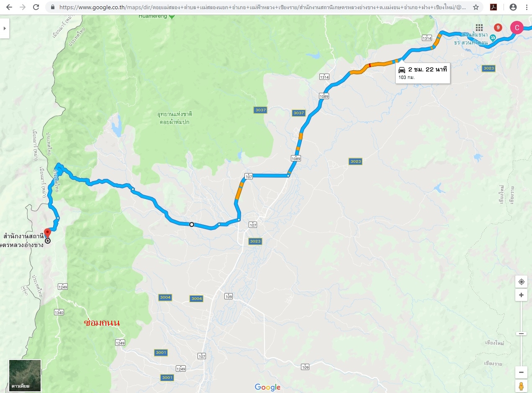
Task: Expand the collapsed side panel arrow
Action: (x=5, y=28)
